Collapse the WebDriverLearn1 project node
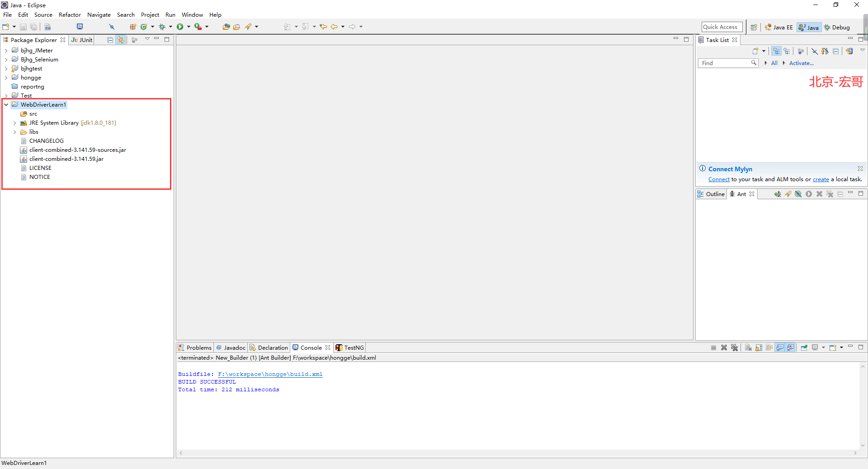Viewport: 868px width, 469px height. coord(6,104)
